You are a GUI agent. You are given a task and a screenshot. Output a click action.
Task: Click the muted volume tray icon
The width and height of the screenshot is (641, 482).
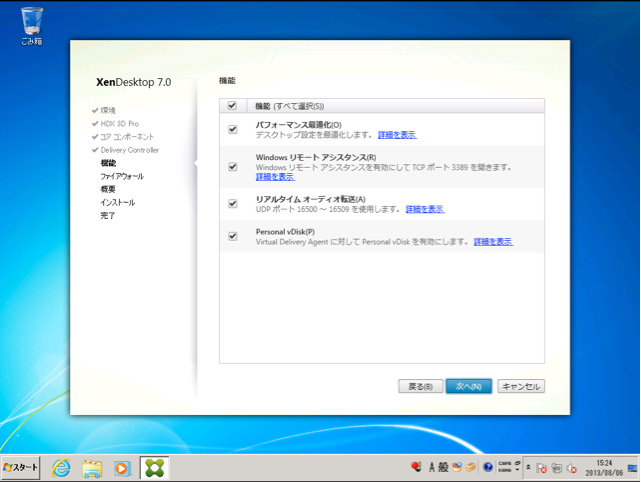572,468
